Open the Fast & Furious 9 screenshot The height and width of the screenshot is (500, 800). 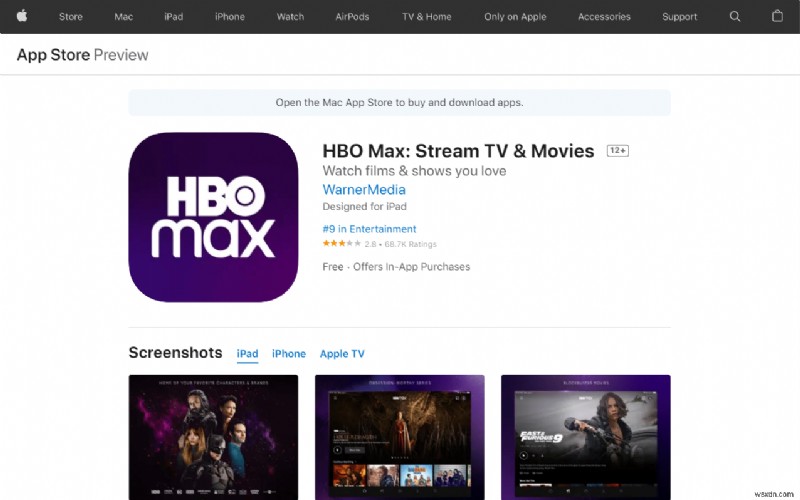(586, 437)
